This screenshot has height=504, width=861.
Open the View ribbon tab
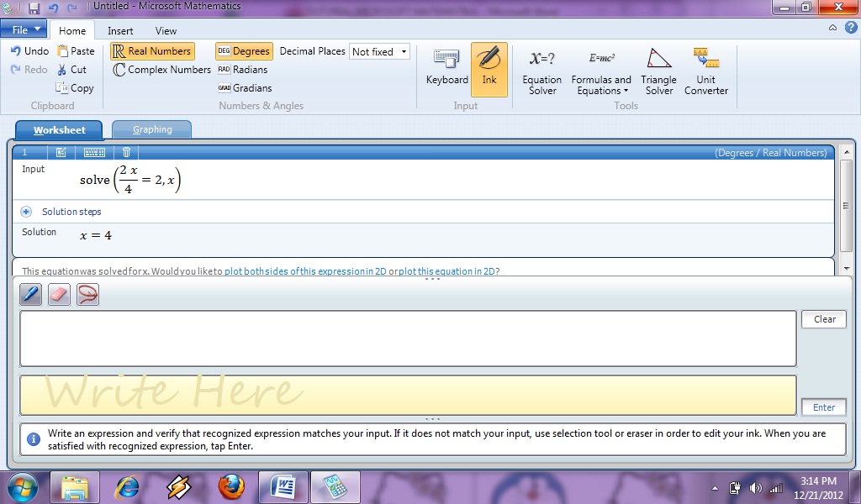pyautogui.click(x=166, y=31)
